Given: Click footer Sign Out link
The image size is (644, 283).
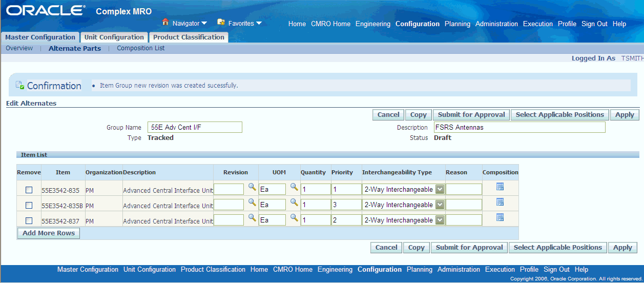Looking at the screenshot, I should tap(556, 270).
